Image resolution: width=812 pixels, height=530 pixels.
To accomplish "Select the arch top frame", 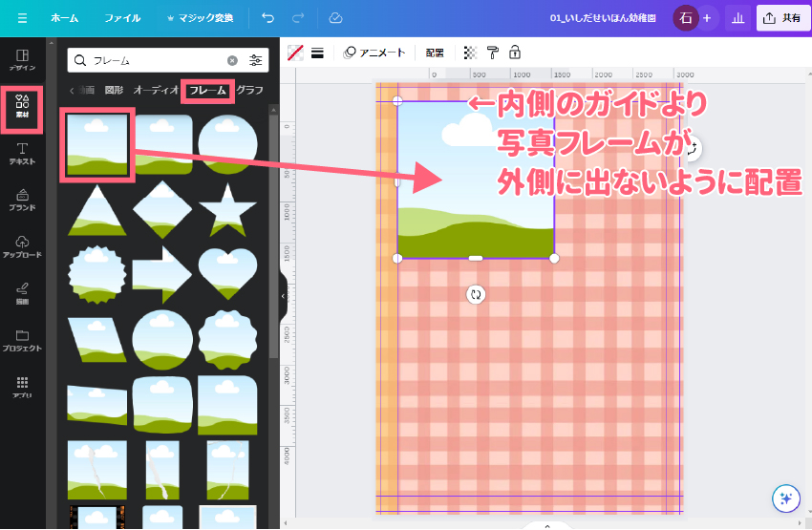I will click(228, 405).
